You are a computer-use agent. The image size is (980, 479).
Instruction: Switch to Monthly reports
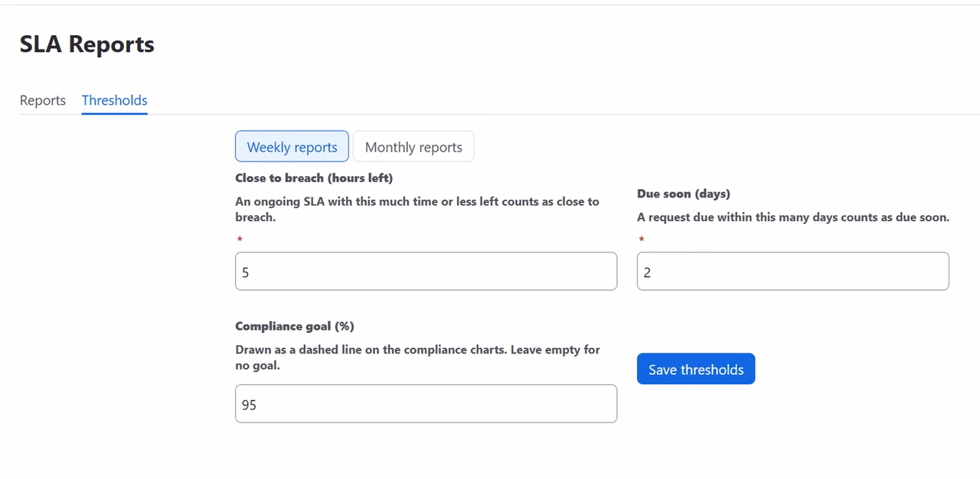(x=413, y=147)
